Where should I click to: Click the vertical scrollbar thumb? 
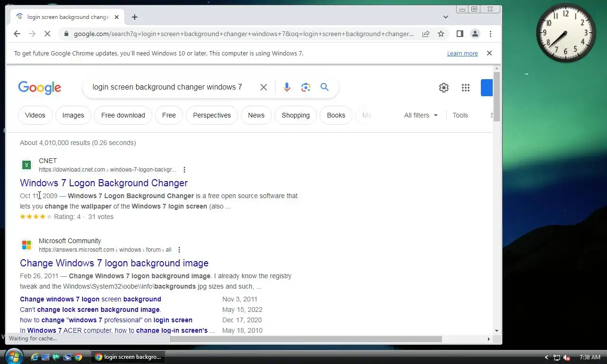tap(497, 97)
